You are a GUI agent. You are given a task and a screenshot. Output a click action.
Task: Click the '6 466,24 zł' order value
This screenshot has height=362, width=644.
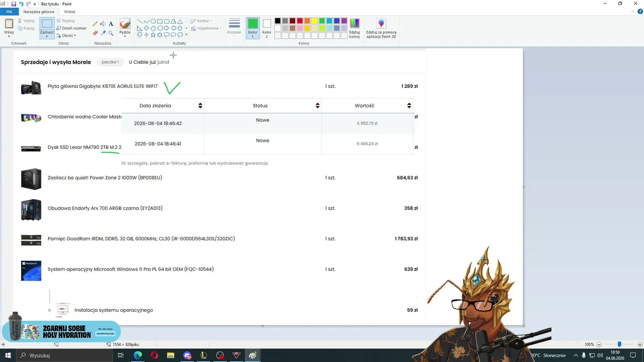[x=367, y=144]
